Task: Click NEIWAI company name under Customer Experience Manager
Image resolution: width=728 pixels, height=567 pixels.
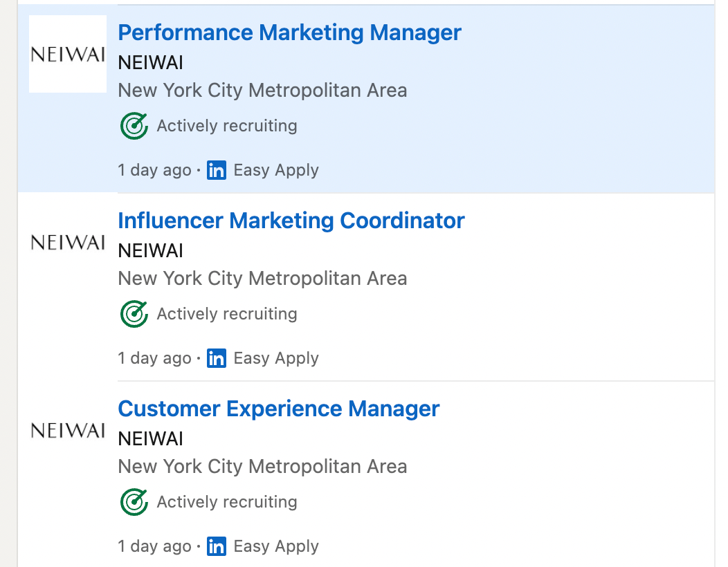Action: click(x=151, y=439)
